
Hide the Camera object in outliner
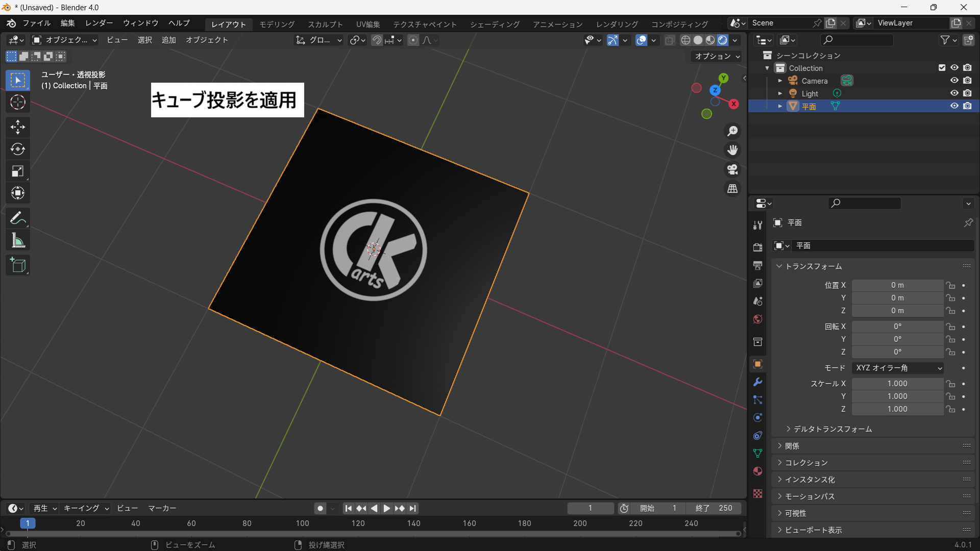click(954, 81)
